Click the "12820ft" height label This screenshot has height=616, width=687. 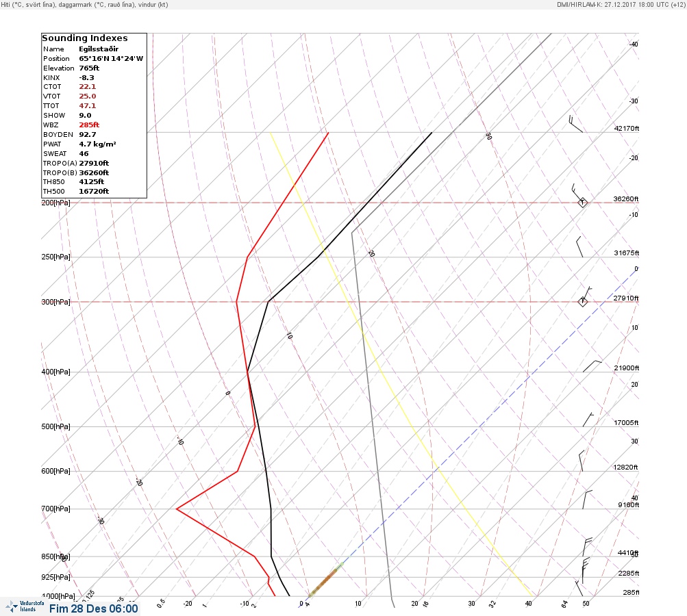point(625,467)
